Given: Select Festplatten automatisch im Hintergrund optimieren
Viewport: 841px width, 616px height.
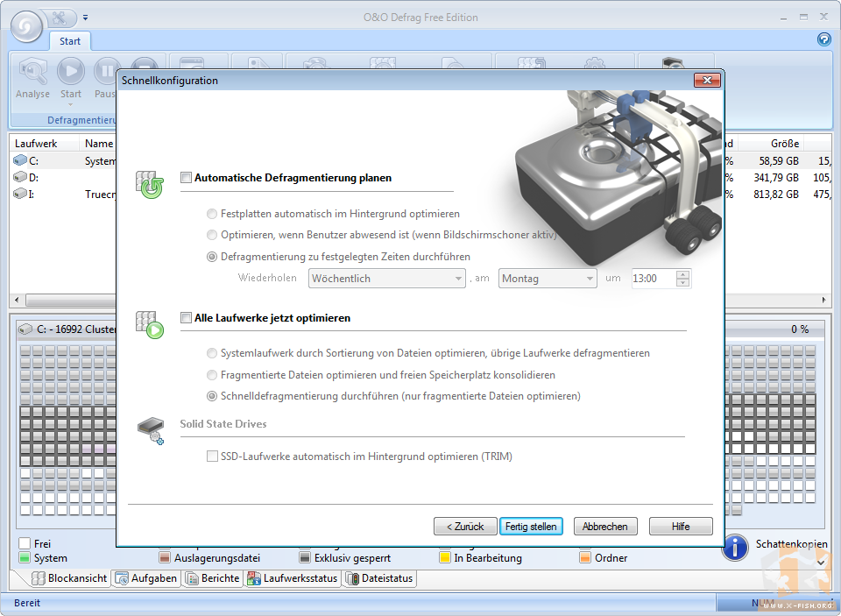Looking at the screenshot, I should (212, 214).
